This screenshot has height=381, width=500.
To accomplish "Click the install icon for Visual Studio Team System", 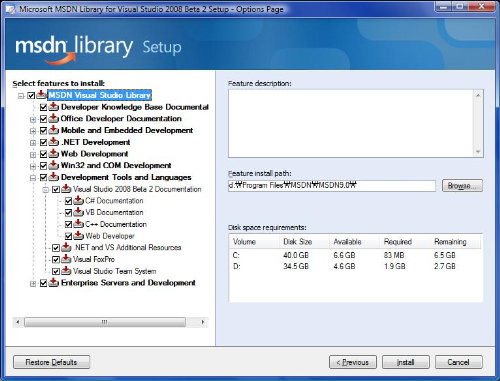I will 66,271.
